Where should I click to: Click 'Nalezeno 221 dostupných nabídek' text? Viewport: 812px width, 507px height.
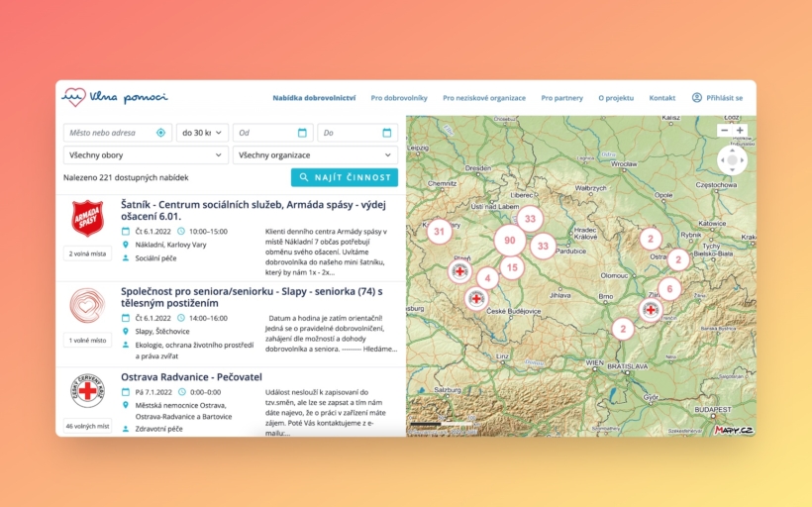coord(126,177)
